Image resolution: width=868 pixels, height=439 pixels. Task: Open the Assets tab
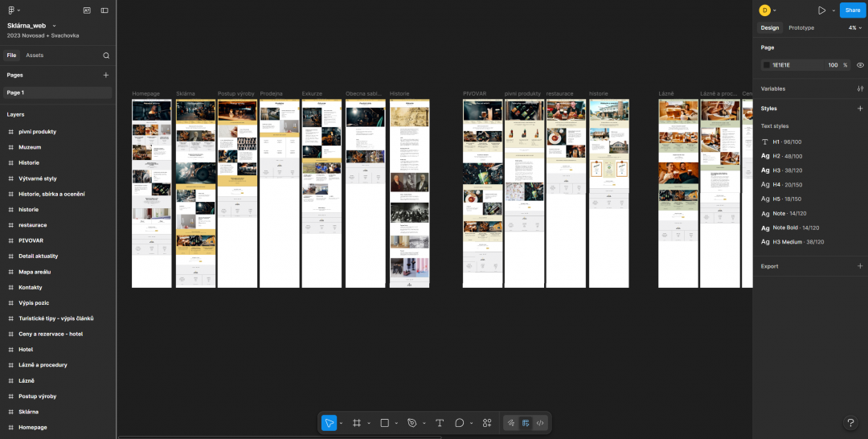pyautogui.click(x=35, y=55)
